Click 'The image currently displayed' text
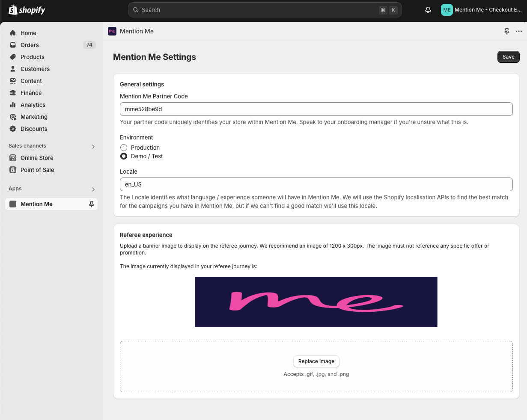 188,266
